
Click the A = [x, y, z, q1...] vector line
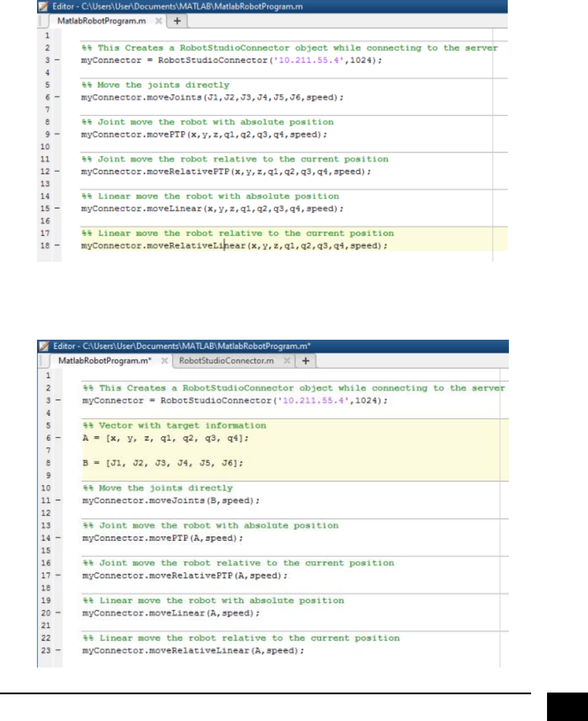point(166,438)
